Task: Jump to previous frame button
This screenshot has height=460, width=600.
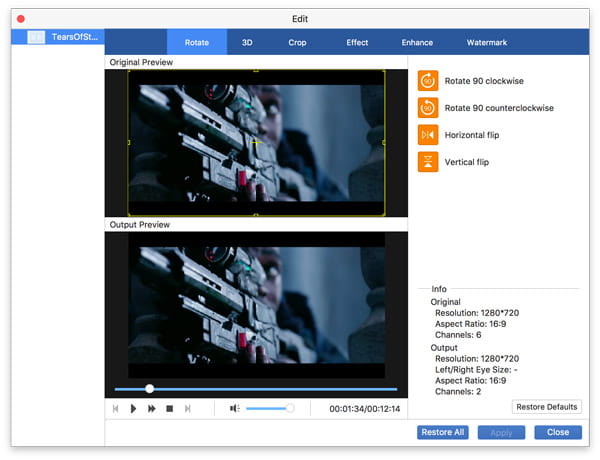Action: (116, 409)
